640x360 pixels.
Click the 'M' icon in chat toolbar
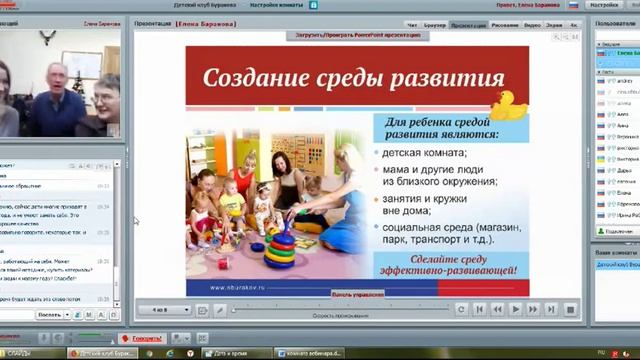[x=89, y=315]
